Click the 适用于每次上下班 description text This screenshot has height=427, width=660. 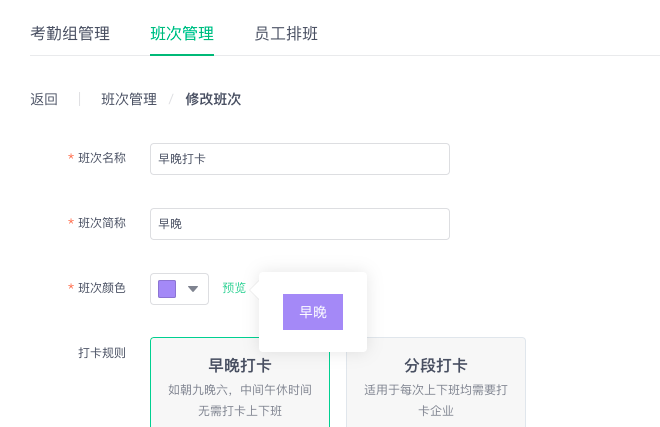tap(436, 400)
